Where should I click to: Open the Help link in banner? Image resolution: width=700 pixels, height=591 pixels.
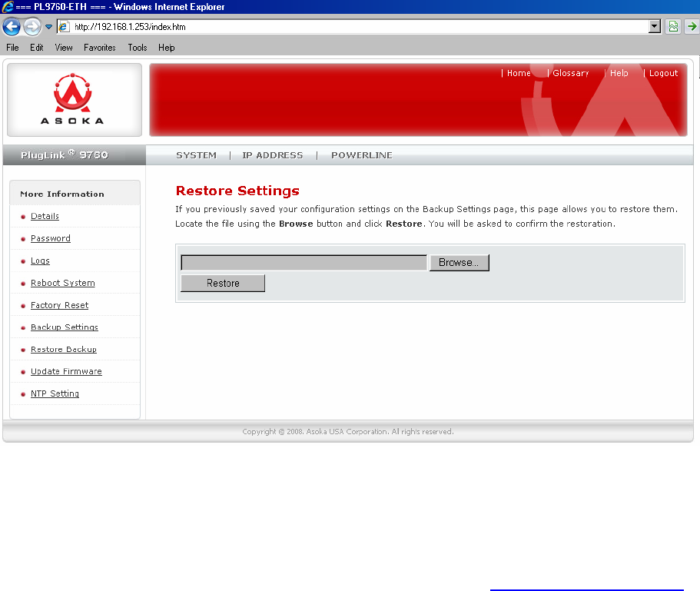click(x=619, y=73)
